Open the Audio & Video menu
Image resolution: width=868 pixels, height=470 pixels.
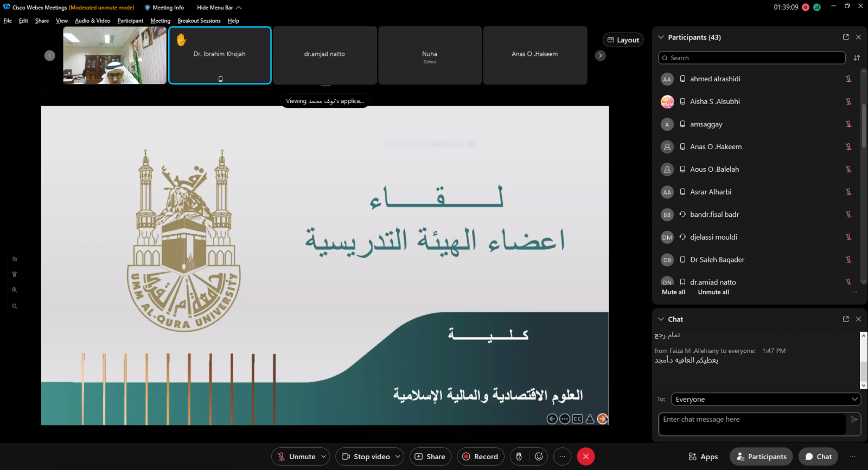[x=92, y=21]
